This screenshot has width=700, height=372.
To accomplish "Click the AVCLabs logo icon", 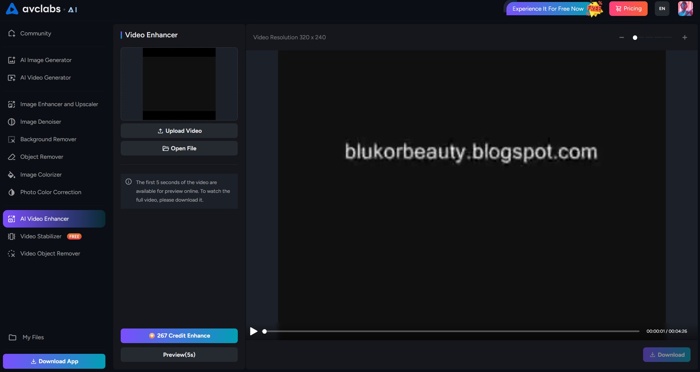I will pyautogui.click(x=12, y=8).
